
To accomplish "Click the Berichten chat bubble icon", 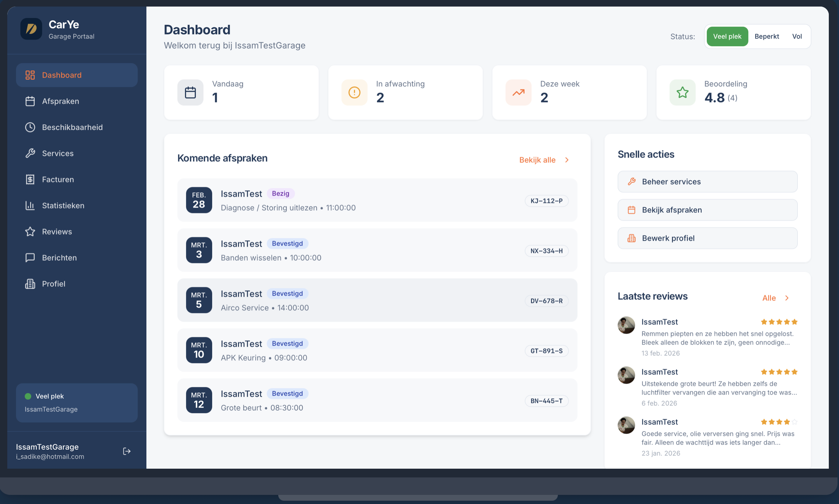I will pyautogui.click(x=30, y=258).
